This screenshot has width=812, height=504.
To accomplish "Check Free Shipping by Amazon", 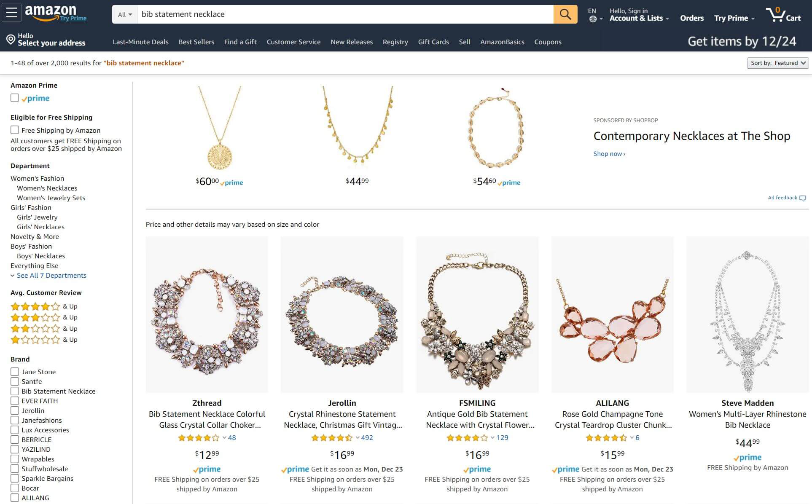I will pyautogui.click(x=15, y=130).
